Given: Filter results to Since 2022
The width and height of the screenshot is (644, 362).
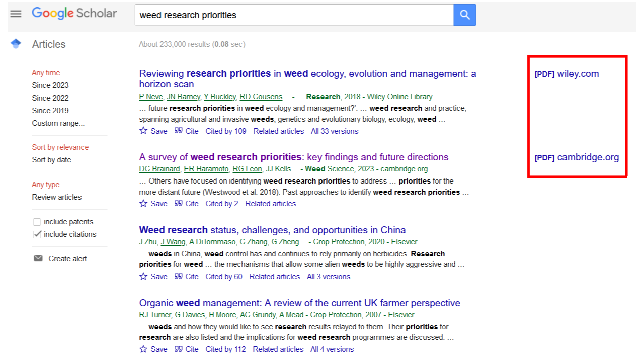Looking at the screenshot, I should [50, 98].
